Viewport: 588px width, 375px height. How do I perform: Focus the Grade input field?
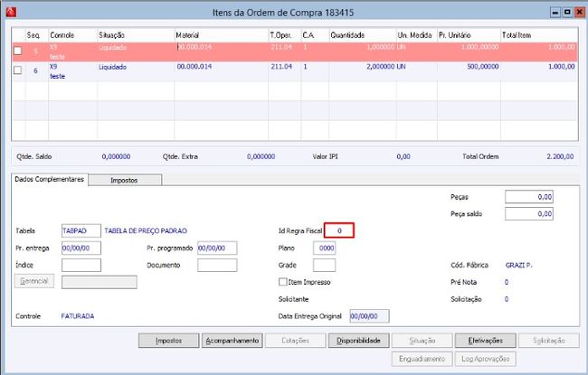pyautogui.click(x=325, y=266)
